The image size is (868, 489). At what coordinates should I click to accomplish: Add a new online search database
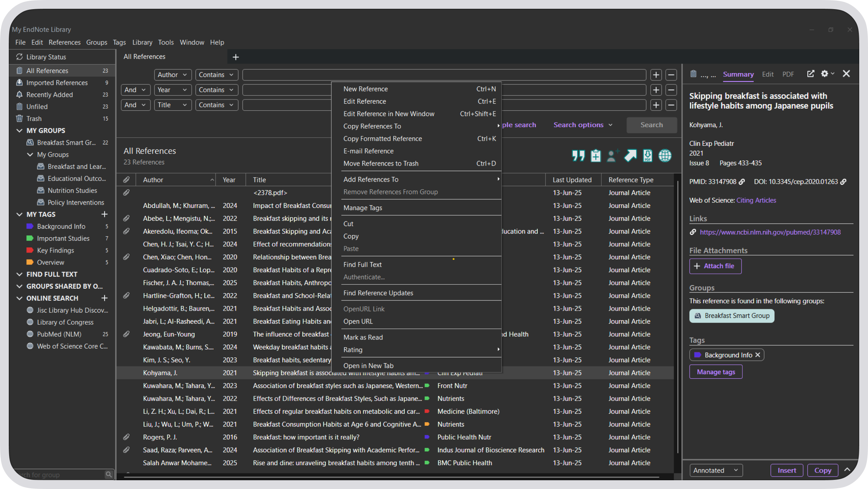(x=104, y=298)
